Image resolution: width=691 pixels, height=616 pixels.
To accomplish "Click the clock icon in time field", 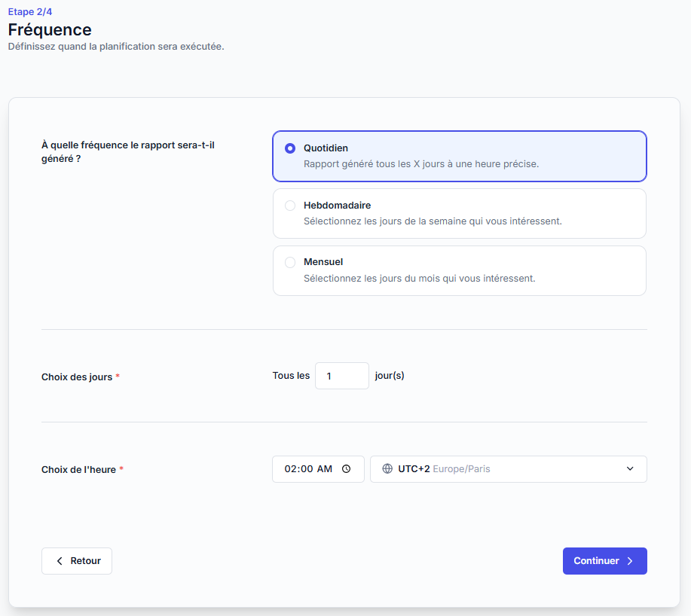I will [347, 469].
